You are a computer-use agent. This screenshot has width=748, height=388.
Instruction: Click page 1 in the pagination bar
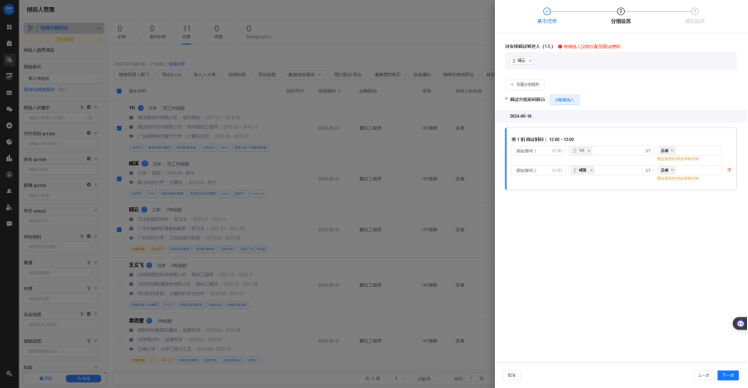[x=396, y=379]
